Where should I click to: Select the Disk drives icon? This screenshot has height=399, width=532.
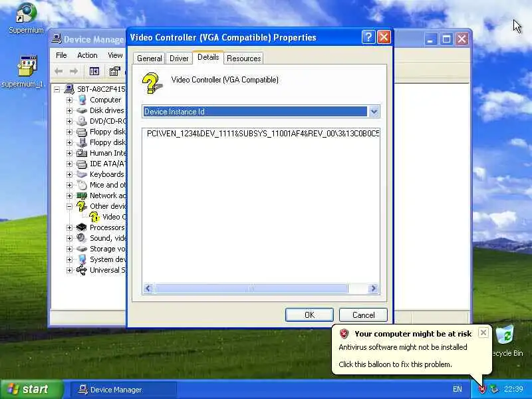coord(82,110)
